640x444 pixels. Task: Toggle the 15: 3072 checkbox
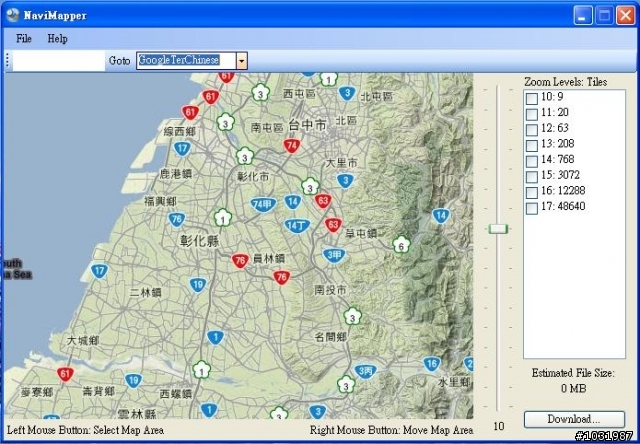coord(531,176)
